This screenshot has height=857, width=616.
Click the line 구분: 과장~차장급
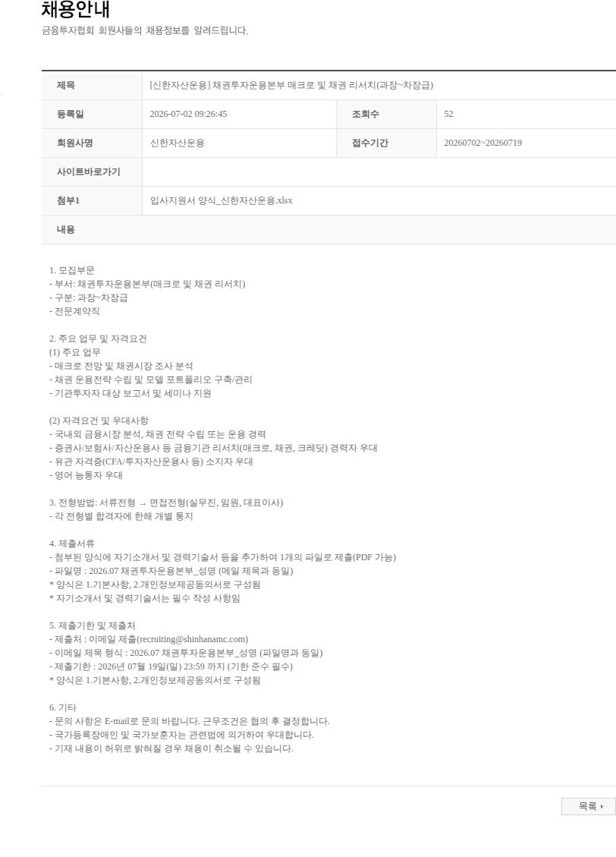89,298
